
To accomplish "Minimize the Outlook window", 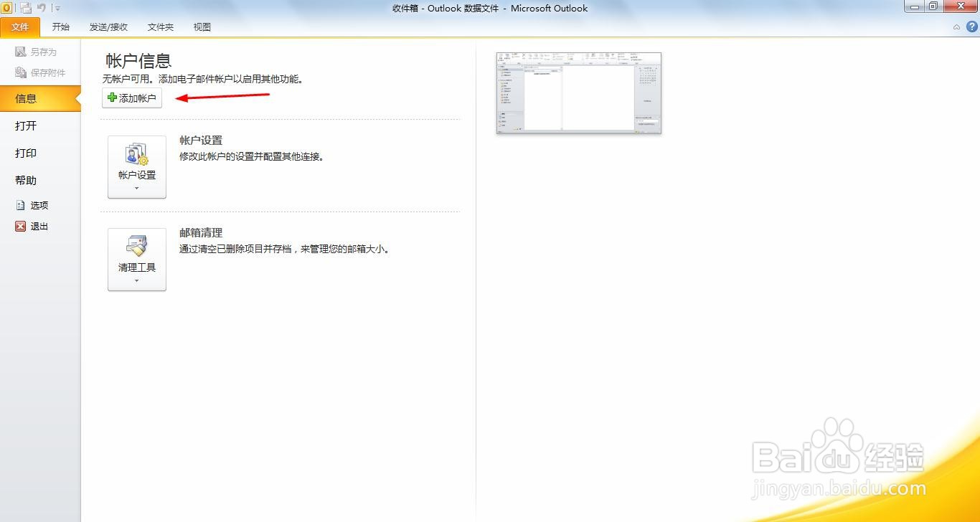I will click(x=914, y=6).
